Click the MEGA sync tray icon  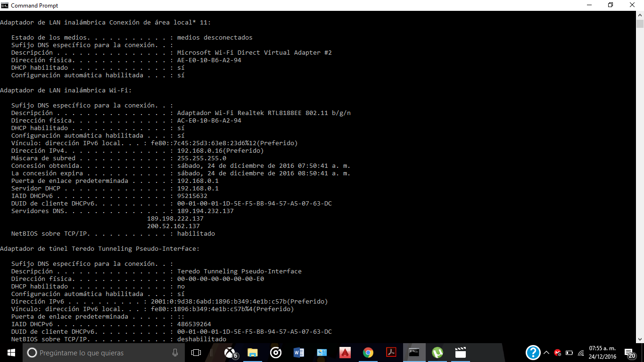(558, 353)
